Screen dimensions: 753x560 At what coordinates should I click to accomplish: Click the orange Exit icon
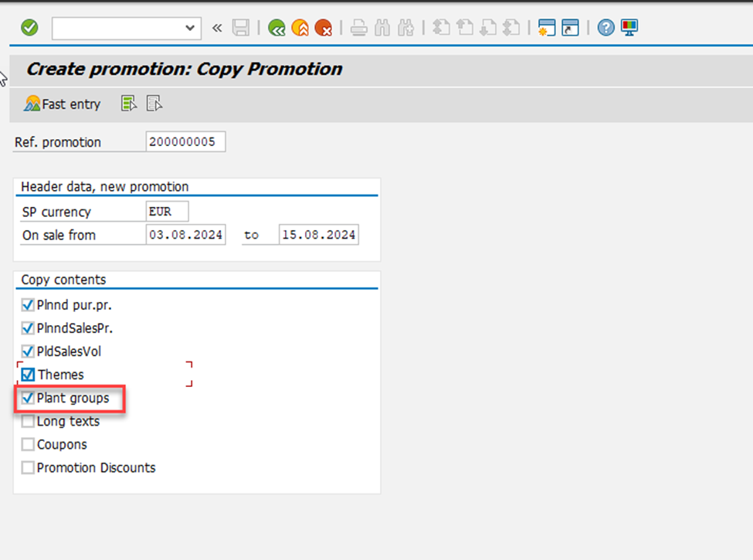[x=300, y=28]
